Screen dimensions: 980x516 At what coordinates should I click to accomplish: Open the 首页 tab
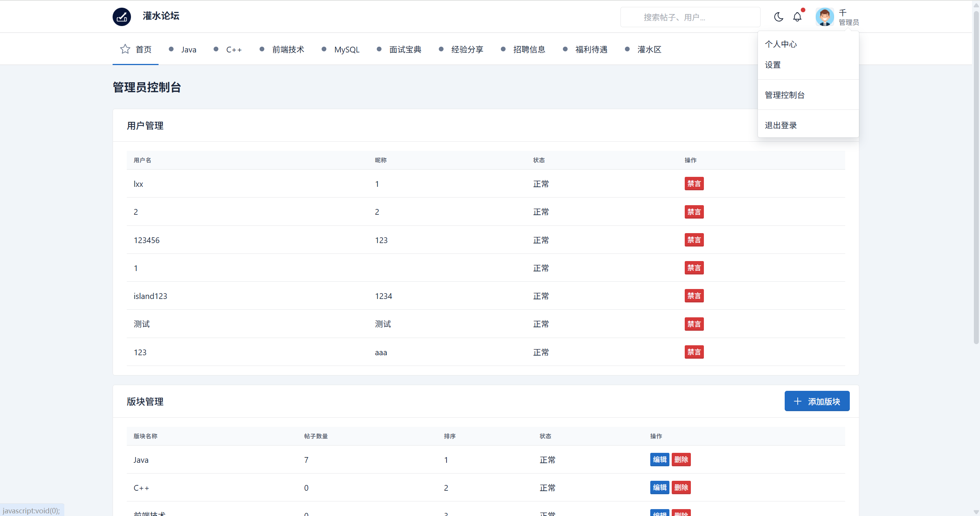point(136,49)
